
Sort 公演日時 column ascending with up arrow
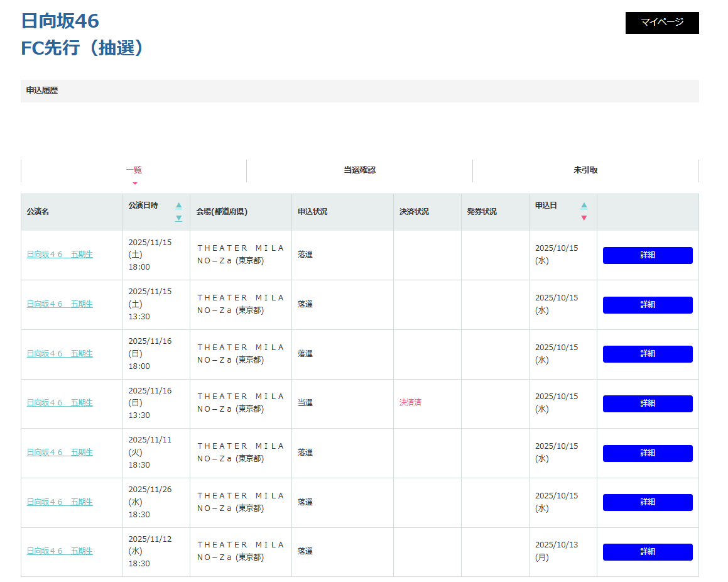click(178, 206)
